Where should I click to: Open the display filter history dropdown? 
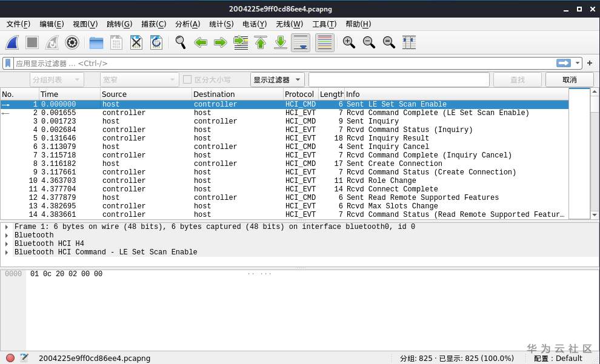(577, 63)
